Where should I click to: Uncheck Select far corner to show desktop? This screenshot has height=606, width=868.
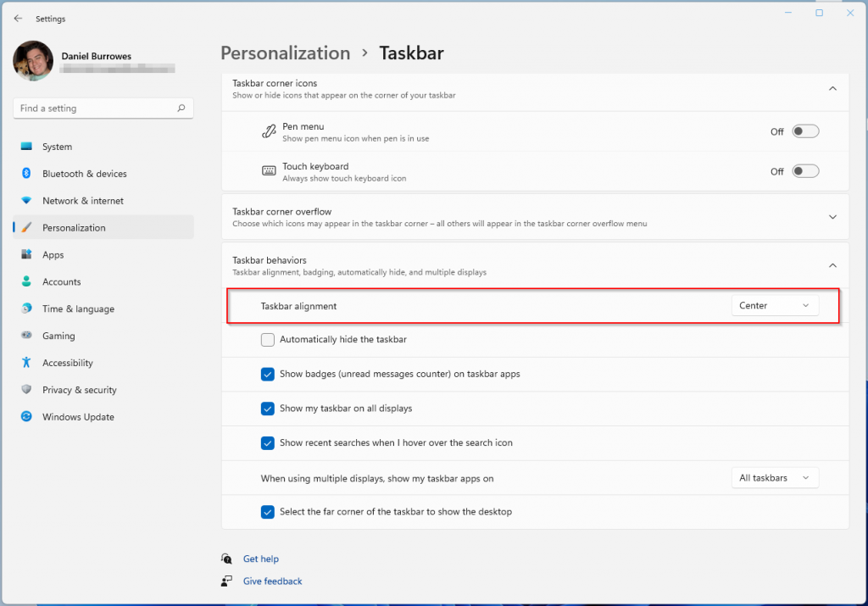pos(267,512)
